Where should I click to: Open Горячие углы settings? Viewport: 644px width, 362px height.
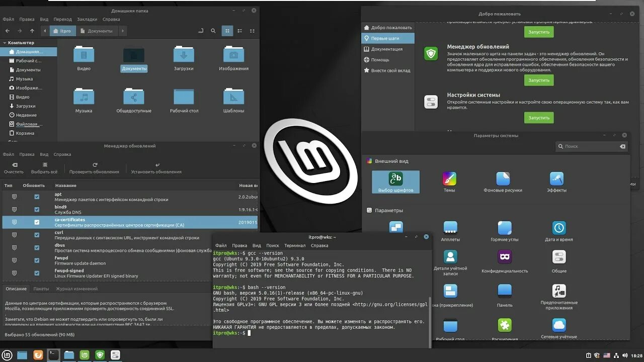tap(505, 231)
